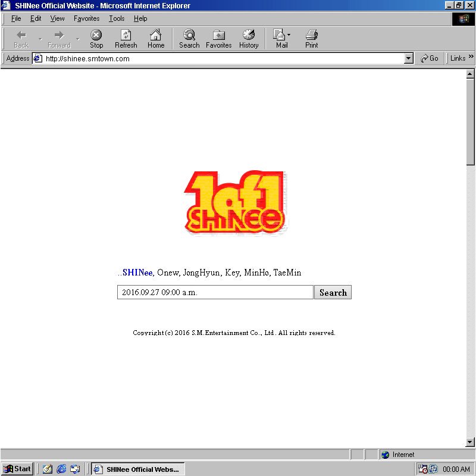The height and width of the screenshot is (476, 476).
Task: Click the Internet zone globe icon
Action: pyautogui.click(x=385, y=455)
